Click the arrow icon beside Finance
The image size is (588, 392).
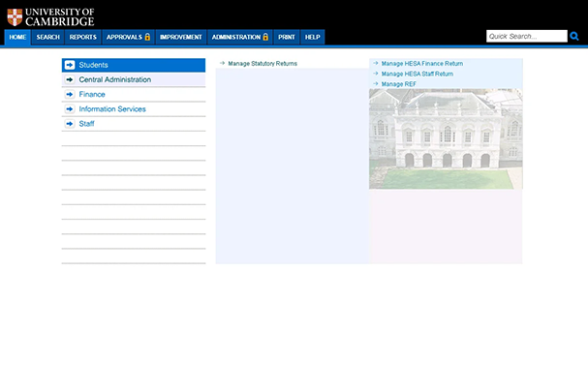point(70,94)
